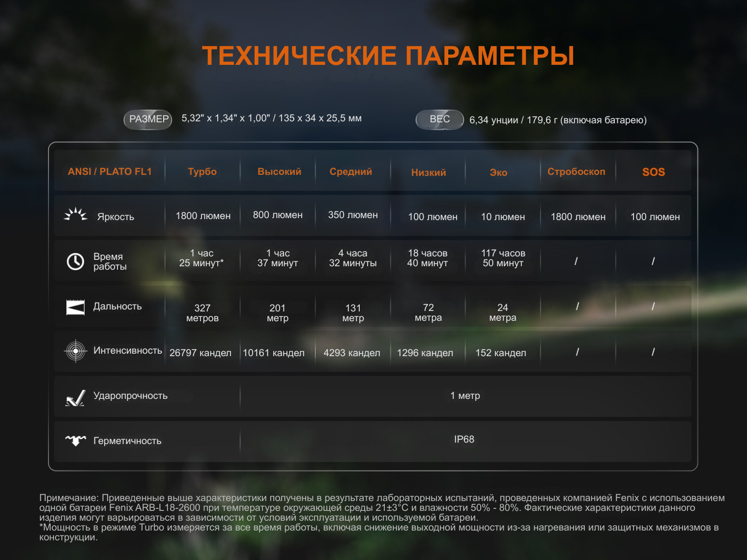Select the SOS column header
The width and height of the screenshot is (747, 560).
tap(653, 172)
